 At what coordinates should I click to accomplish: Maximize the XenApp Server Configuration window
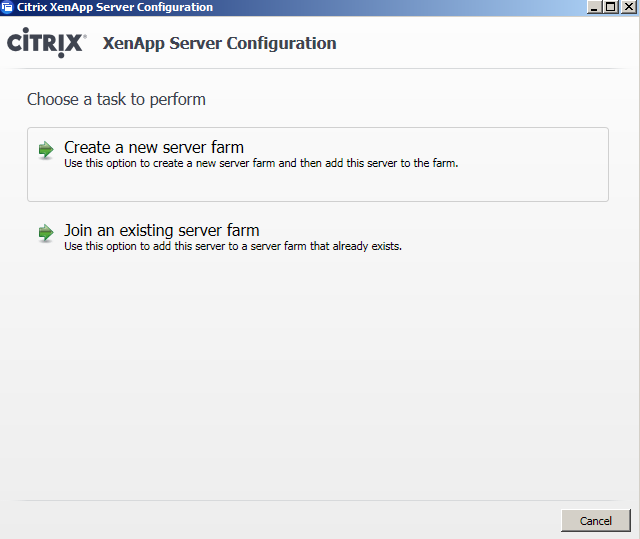coord(611,7)
